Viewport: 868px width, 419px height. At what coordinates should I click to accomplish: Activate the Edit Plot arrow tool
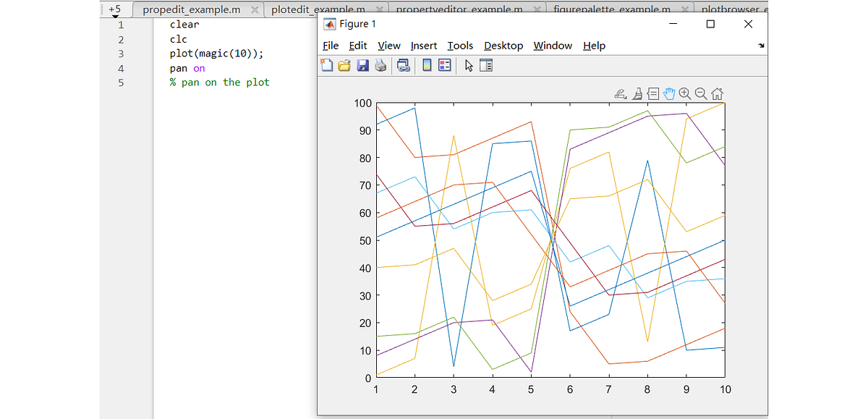click(469, 65)
